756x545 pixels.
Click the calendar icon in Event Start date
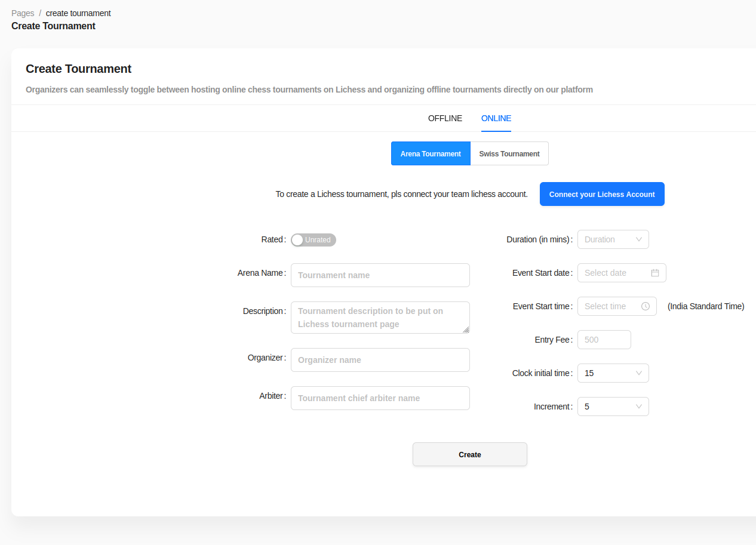(655, 273)
